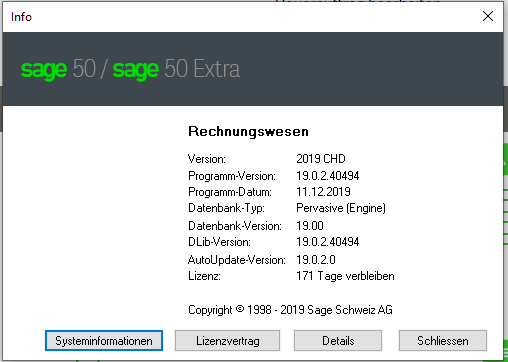Click the Programm-Version value 19.0.2.40494
The height and width of the screenshot is (362, 508).
[328, 176]
